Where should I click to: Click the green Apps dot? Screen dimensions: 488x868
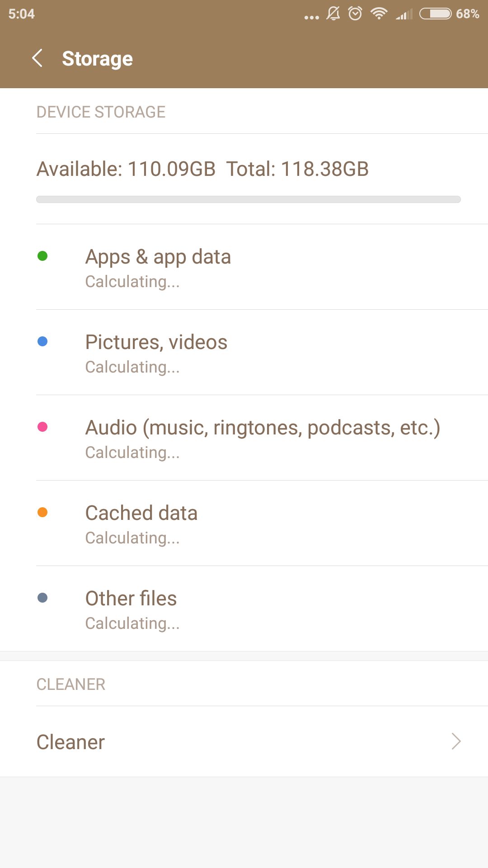coord(42,256)
